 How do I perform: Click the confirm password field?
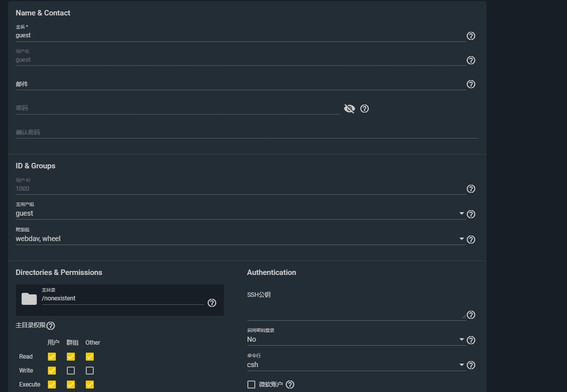[247, 132]
